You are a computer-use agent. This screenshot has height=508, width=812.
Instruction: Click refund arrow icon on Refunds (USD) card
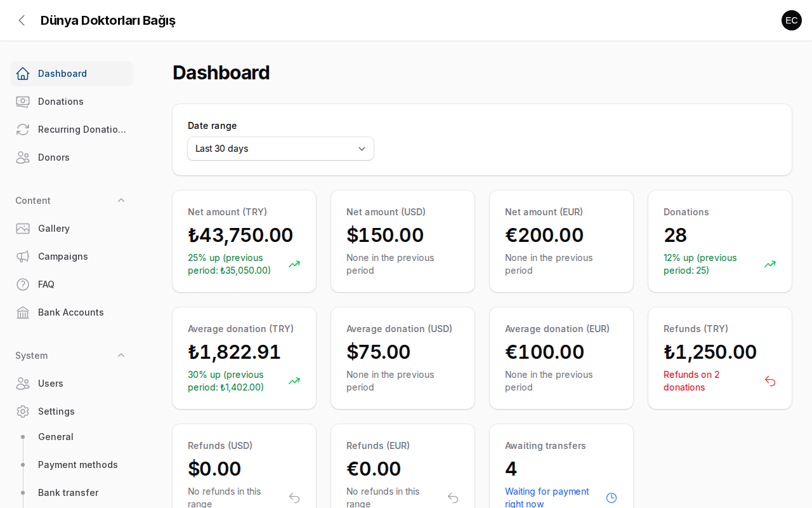(294, 498)
